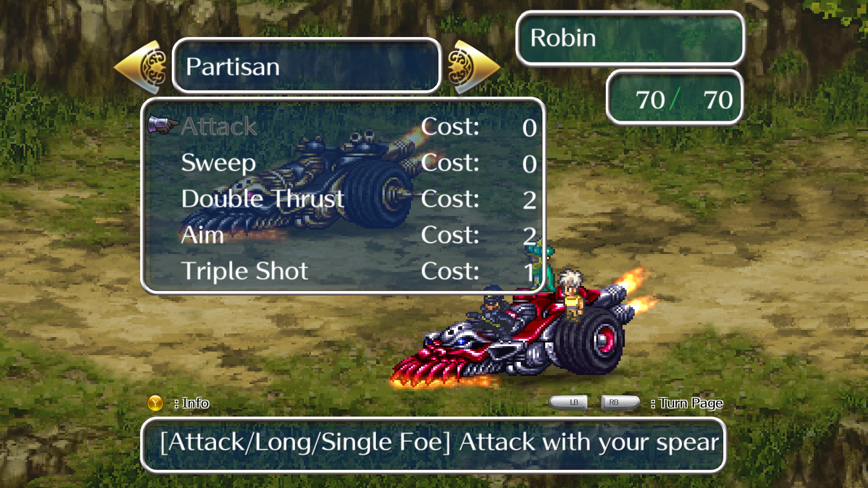The image size is (868, 488).
Task: Click the white-haired character on the car
Action: (571, 294)
